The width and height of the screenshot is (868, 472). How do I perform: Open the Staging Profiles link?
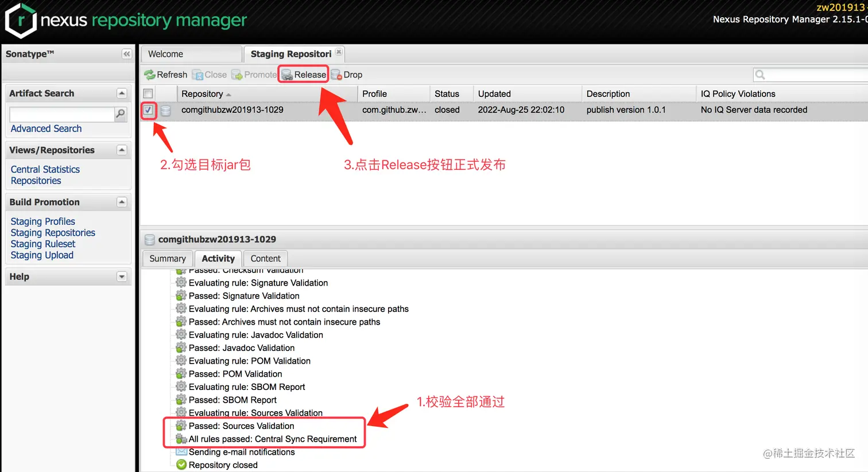click(x=43, y=221)
